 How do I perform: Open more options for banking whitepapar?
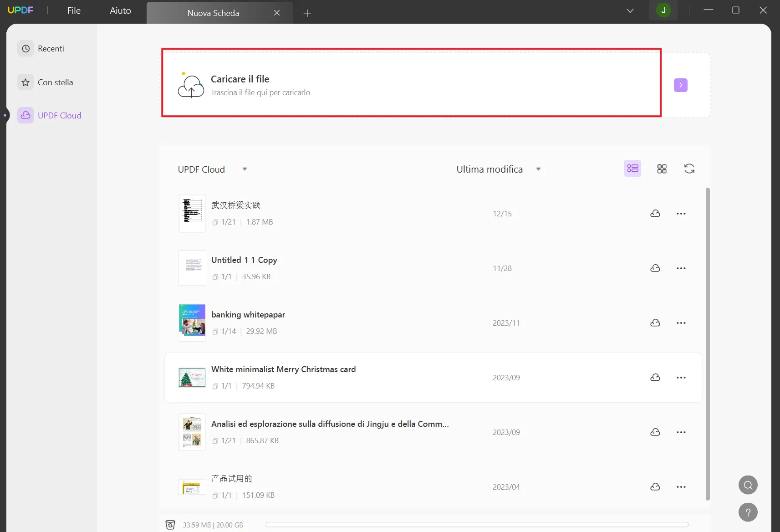tap(681, 323)
